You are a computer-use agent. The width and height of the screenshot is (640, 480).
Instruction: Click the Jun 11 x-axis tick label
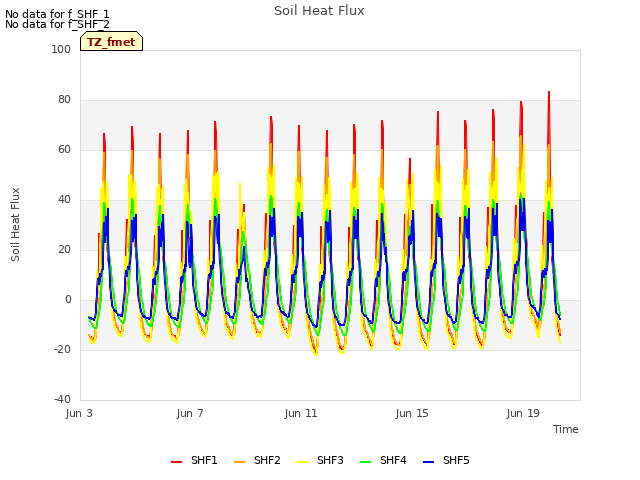301,413
